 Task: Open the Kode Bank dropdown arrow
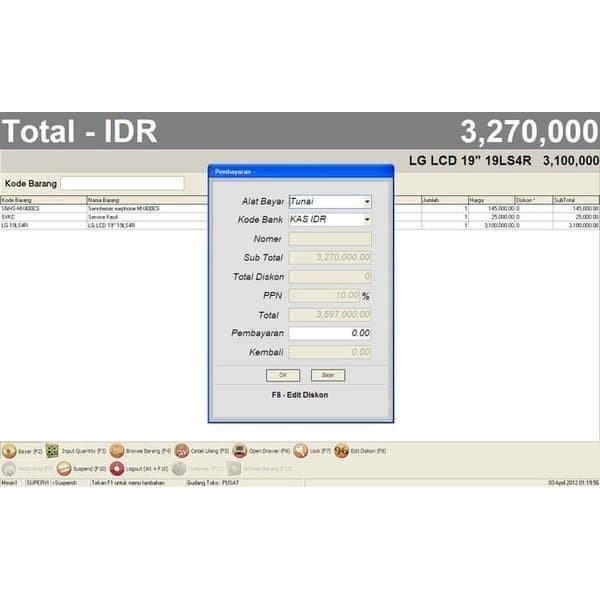coord(367,219)
